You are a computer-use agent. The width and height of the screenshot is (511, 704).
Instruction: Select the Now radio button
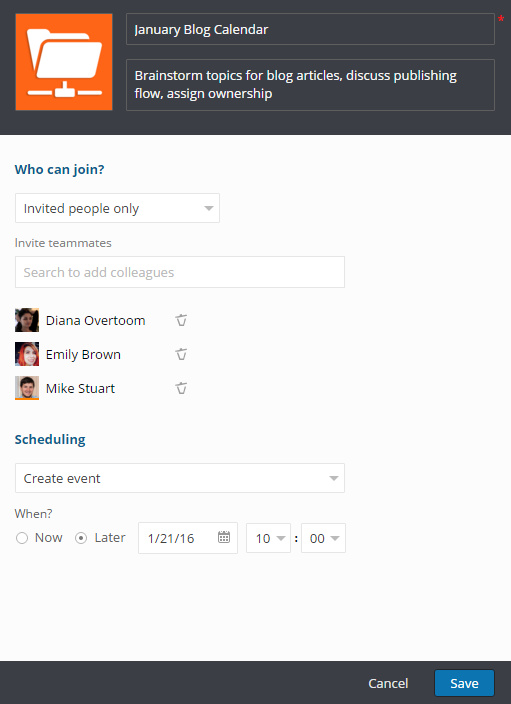(22, 538)
